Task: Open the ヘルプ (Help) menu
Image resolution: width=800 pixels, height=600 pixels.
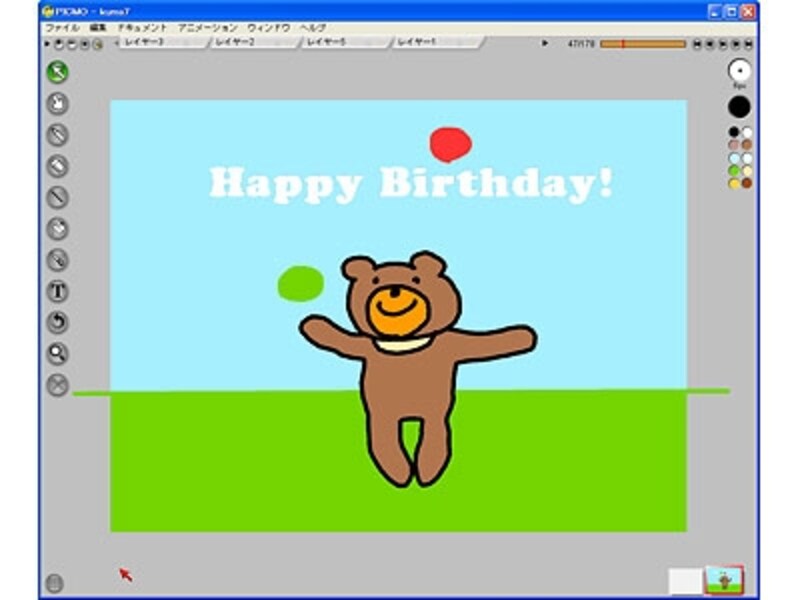Action: pos(313,28)
